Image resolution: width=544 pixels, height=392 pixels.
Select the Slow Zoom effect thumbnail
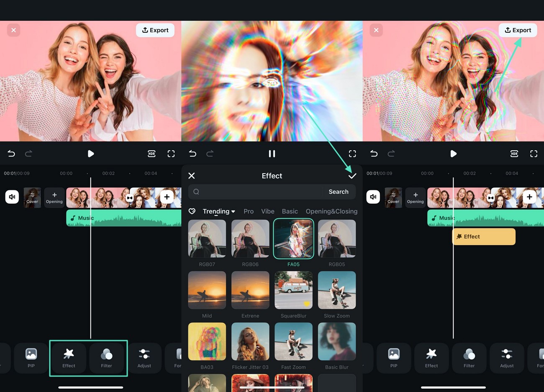pos(337,290)
